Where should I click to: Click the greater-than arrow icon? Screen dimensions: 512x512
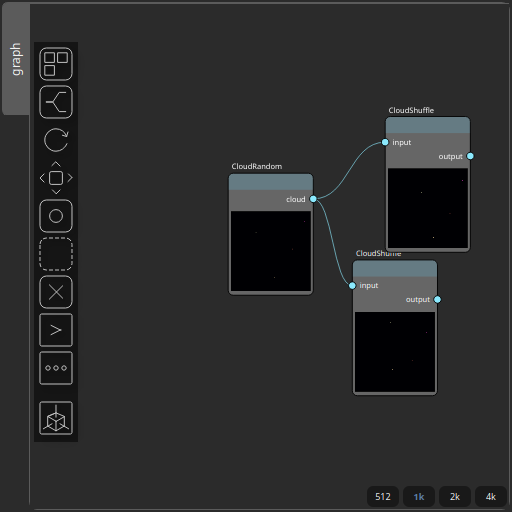pyautogui.click(x=56, y=330)
